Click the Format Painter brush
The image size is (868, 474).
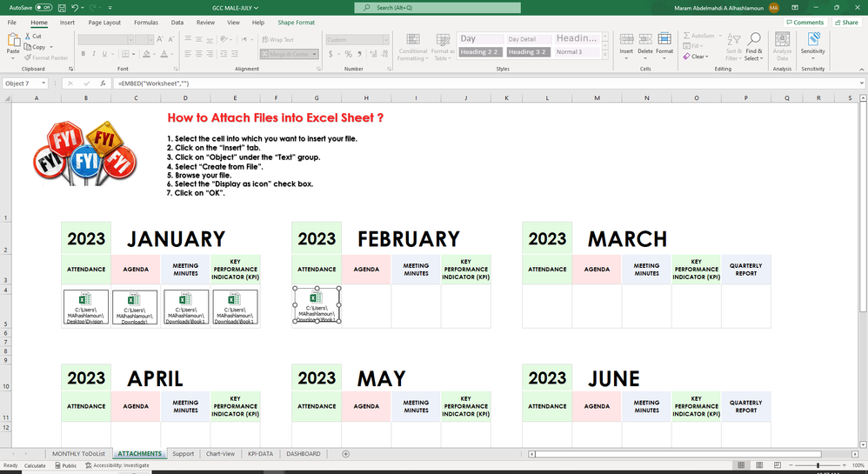28,57
